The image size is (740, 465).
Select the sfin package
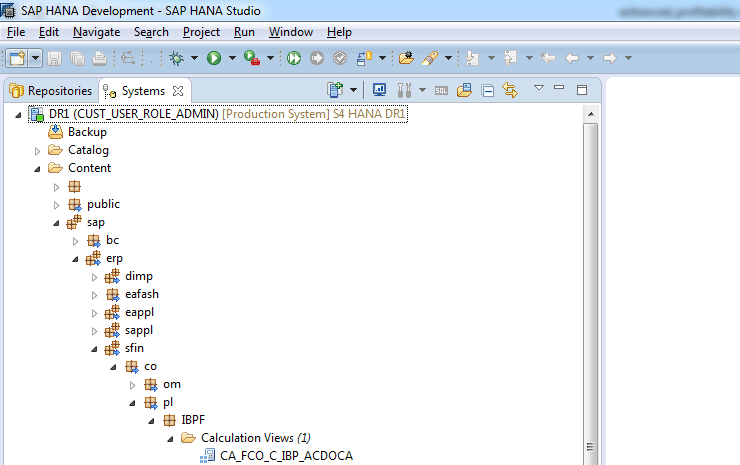[134, 348]
